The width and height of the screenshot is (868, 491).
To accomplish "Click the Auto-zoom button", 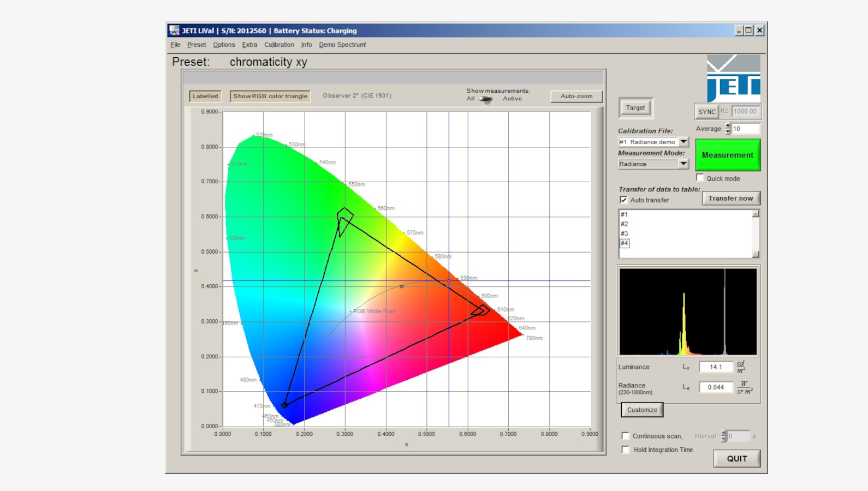I will point(576,96).
